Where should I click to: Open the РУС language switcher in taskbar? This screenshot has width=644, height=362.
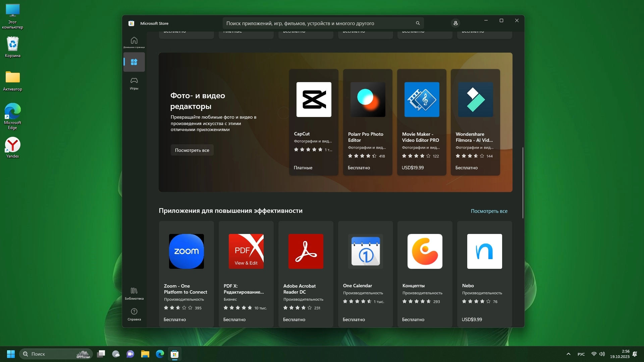[581, 354]
